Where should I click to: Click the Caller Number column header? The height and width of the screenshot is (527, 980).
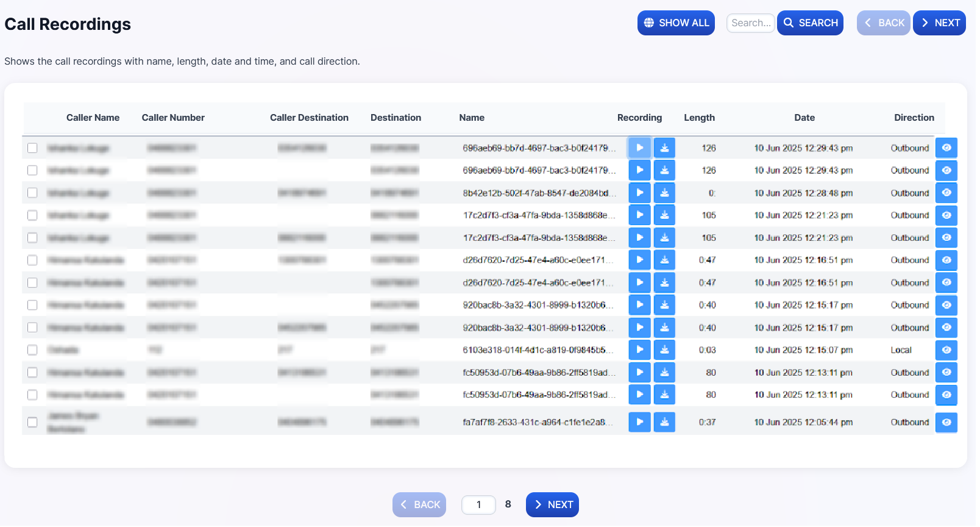pos(173,118)
